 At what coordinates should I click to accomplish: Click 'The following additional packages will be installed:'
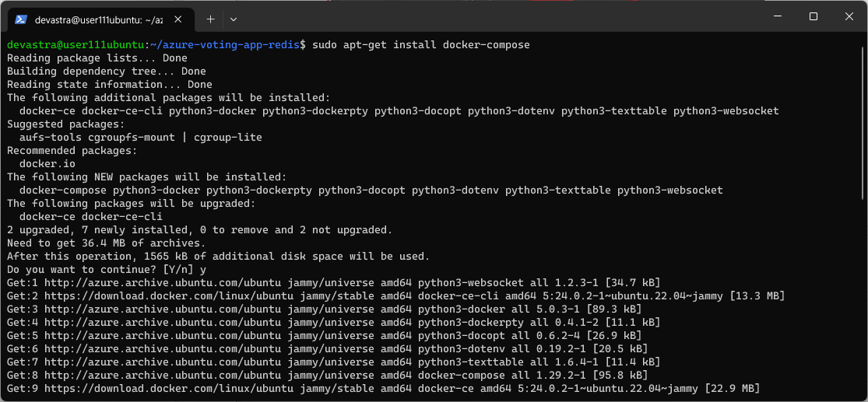(x=168, y=98)
